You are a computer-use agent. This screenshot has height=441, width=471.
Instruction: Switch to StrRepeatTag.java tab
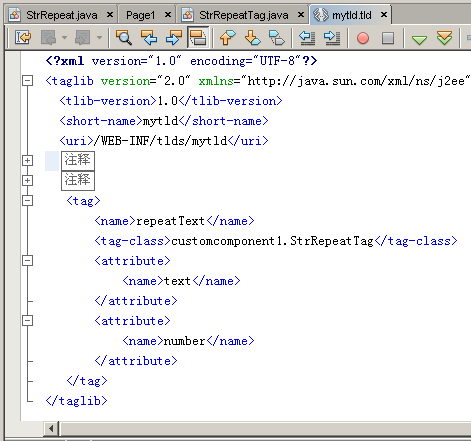tap(243, 15)
